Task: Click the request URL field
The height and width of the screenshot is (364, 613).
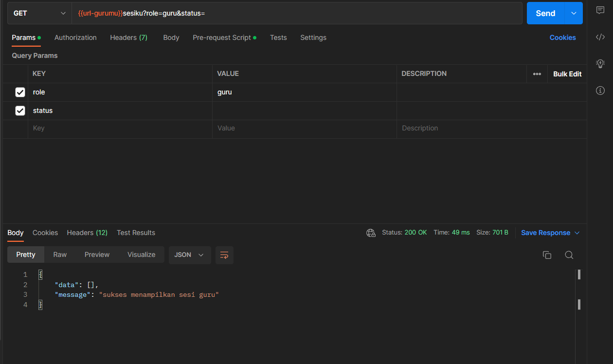Action: pos(297,13)
